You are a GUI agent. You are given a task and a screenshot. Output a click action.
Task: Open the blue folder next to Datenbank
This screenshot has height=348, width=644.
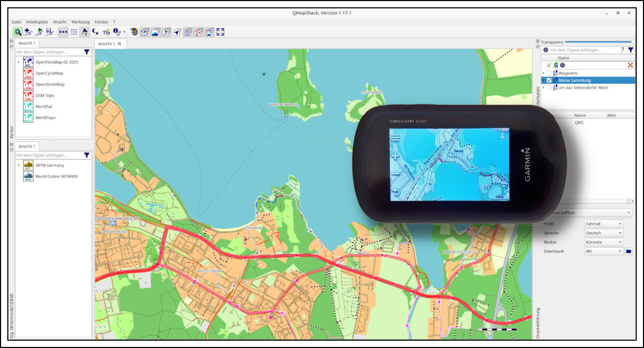(x=629, y=251)
